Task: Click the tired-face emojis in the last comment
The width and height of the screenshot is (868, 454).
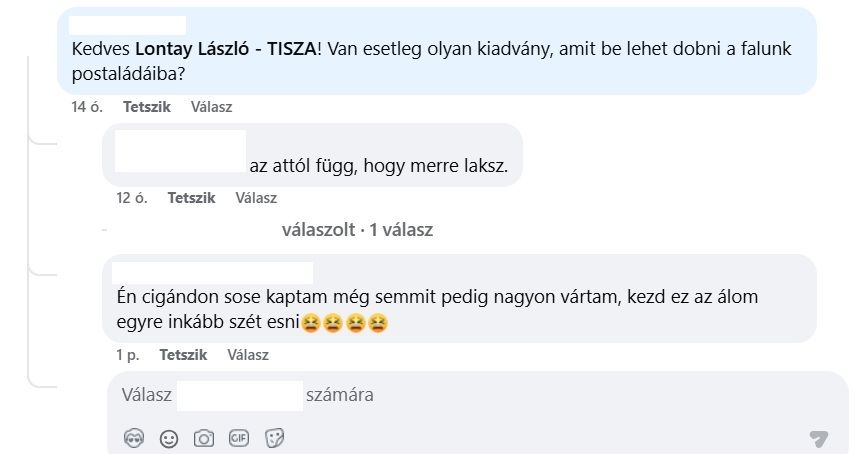Action: tap(344, 323)
